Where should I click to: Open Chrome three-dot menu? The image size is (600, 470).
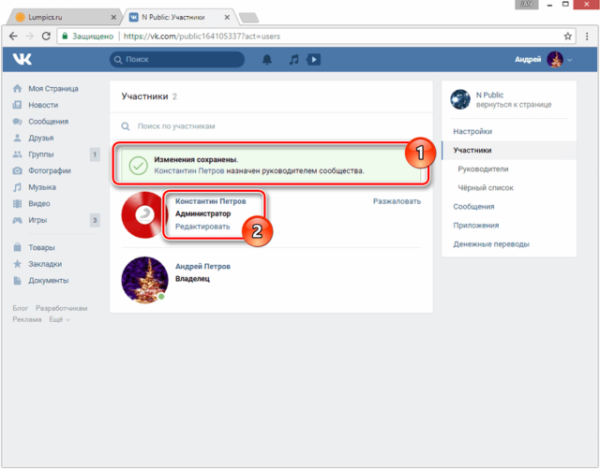pyautogui.click(x=587, y=36)
